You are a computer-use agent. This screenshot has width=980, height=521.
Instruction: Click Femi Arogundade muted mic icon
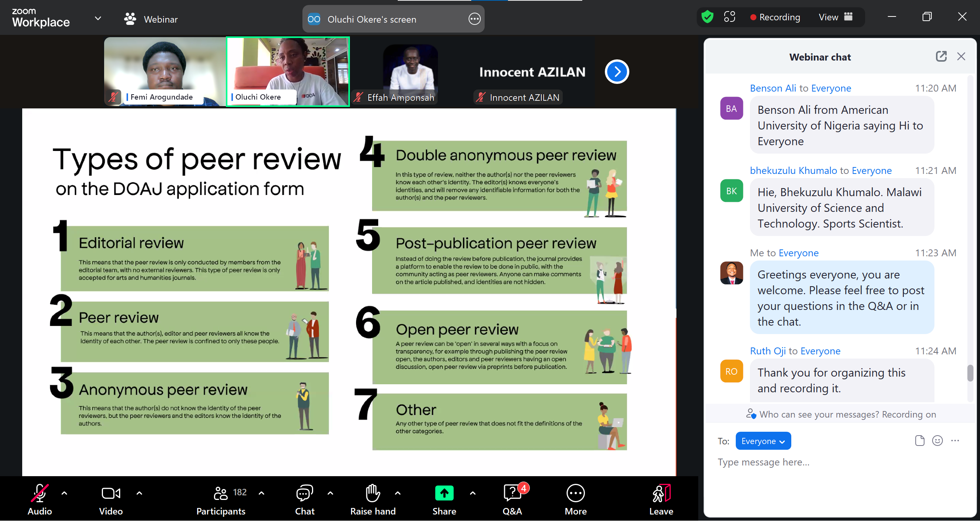pos(113,97)
